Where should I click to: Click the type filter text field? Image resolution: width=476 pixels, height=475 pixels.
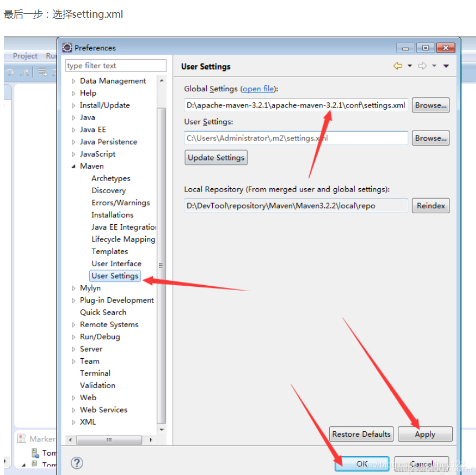pyautogui.click(x=115, y=65)
